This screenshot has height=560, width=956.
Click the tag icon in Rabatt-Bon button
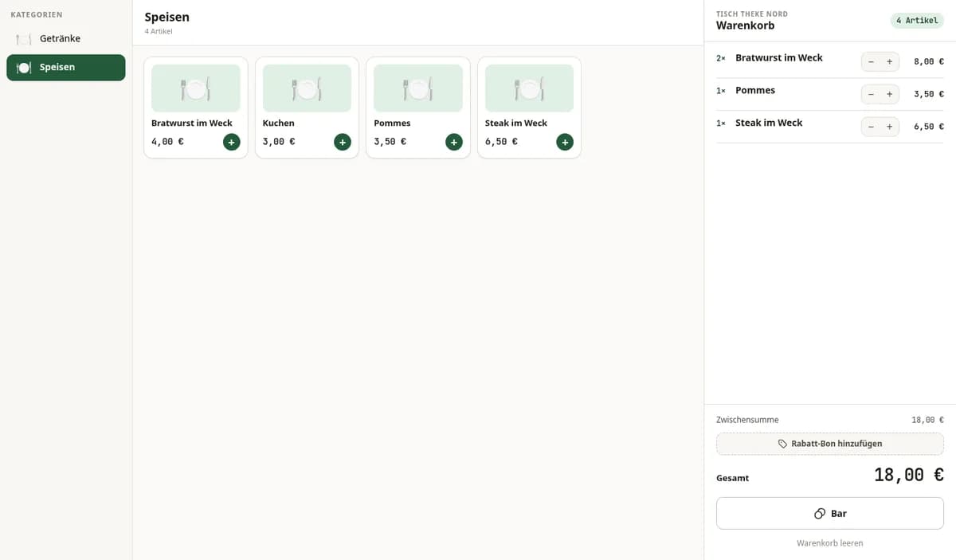coord(782,444)
